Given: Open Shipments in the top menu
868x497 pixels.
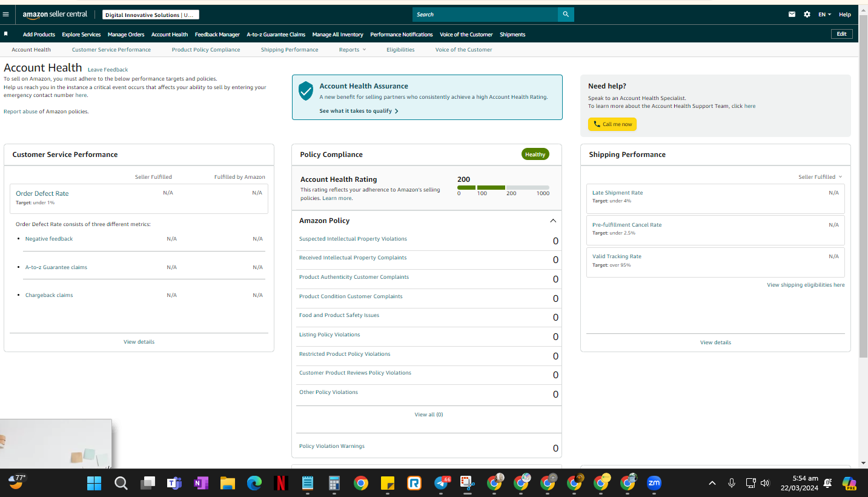Looking at the screenshot, I should (x=512, y=35).
